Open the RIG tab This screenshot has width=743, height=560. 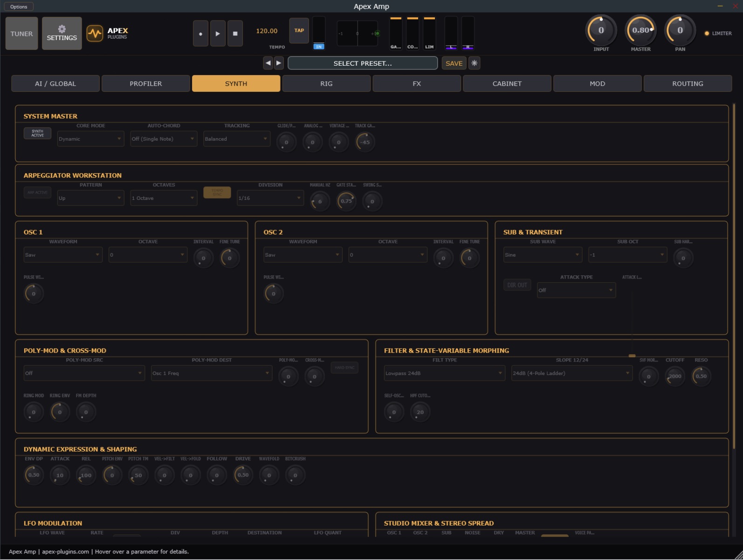pyautogui.click(x=326, y=83)
